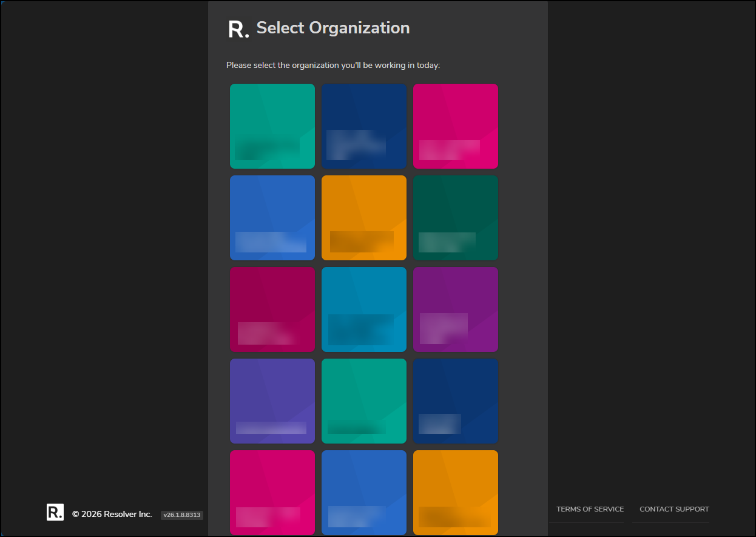Select the blue tile in the second row
The image size is (756, 537).
tap(272, 218)
